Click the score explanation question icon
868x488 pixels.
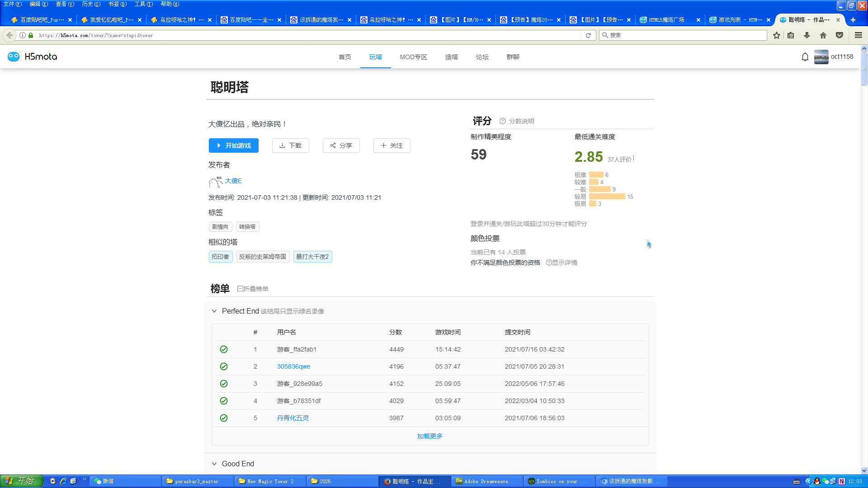[x=502, y=121]
